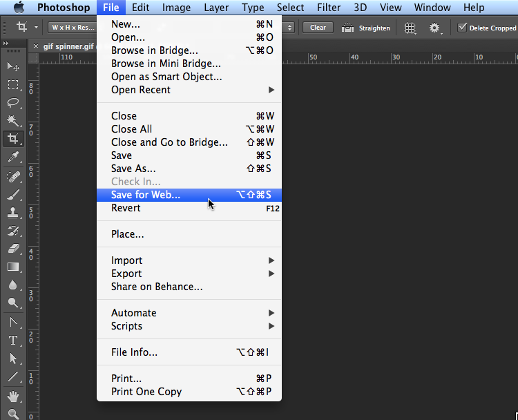Choose Browse in Mini Bridge...

point(189,64)
